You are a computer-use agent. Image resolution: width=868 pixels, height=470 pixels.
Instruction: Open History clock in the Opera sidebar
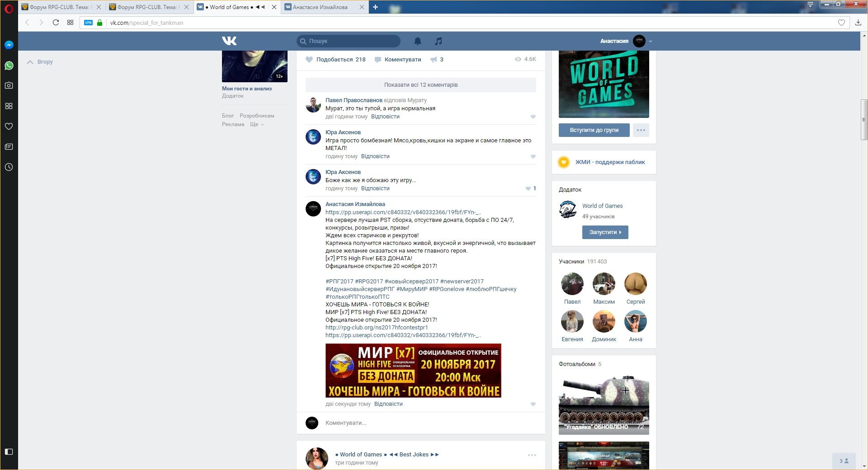pos(9,167)
